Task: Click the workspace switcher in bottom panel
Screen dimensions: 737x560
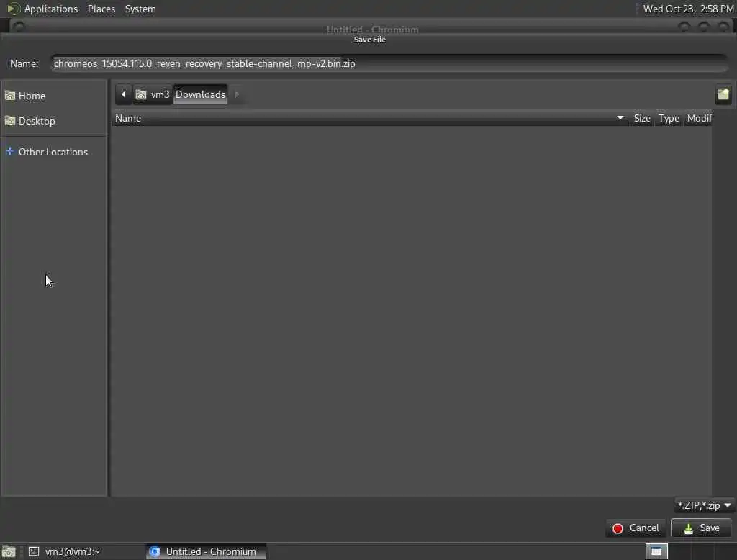Action: click(x=656, y=551)
